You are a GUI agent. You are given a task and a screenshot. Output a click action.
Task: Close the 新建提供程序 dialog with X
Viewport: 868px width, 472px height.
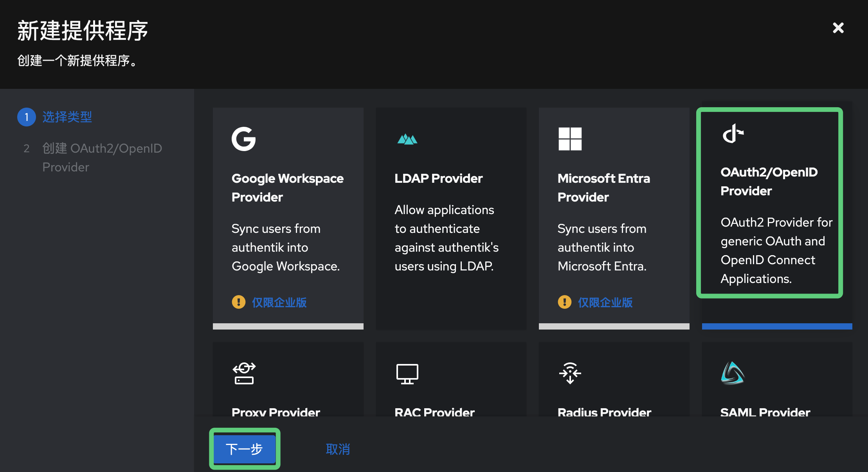(x=838, y=28)
